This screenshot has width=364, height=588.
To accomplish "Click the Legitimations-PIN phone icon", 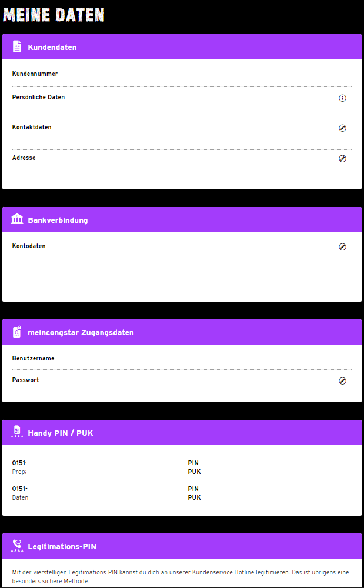I will (17, 546).
